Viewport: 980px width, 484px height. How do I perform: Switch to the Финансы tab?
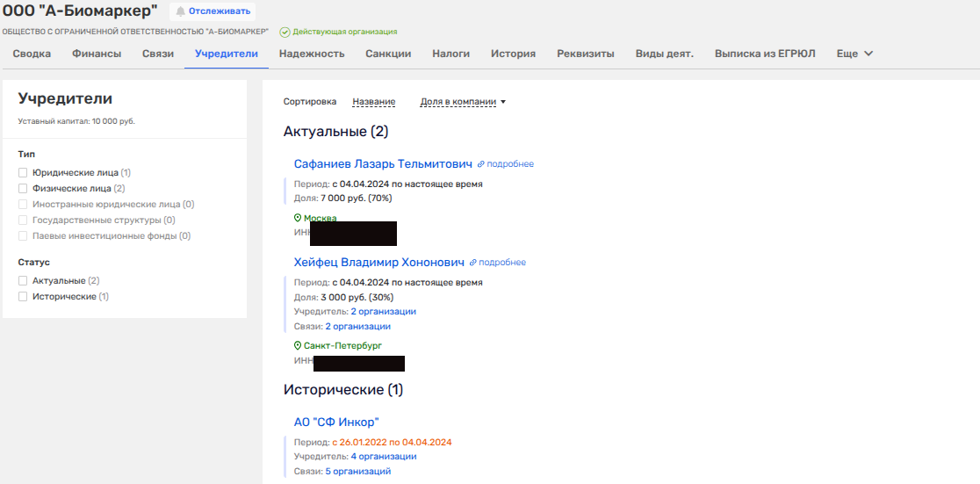[x=97, y=54]
